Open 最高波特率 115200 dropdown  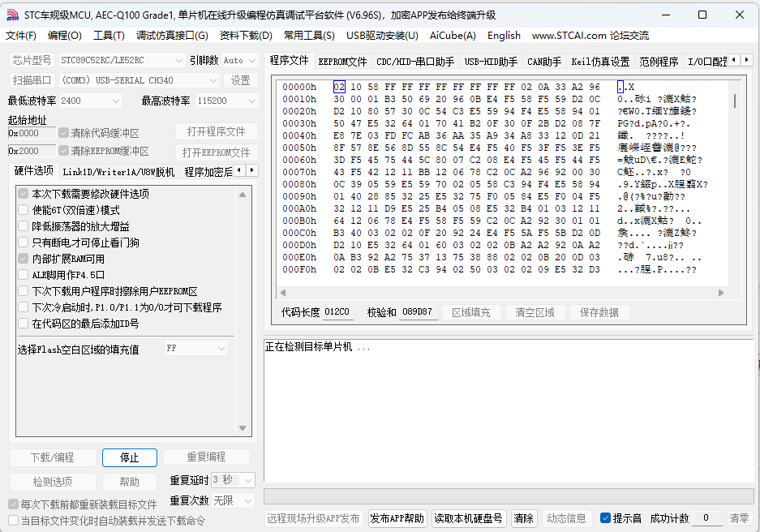226,101
